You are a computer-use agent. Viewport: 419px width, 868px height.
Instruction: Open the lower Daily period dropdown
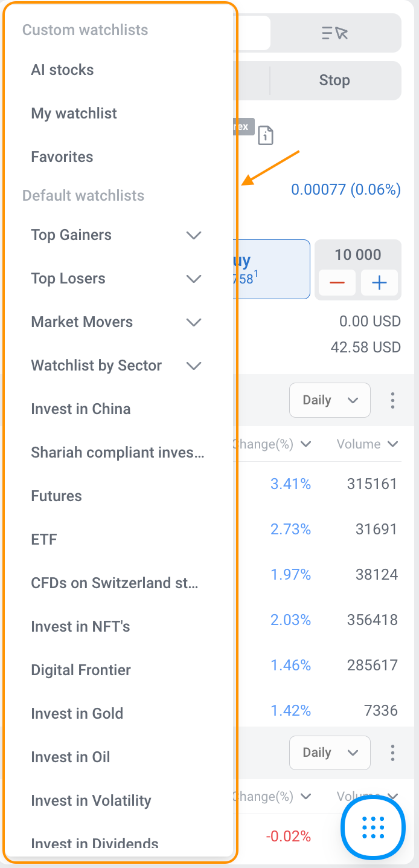tap(330, 753)
